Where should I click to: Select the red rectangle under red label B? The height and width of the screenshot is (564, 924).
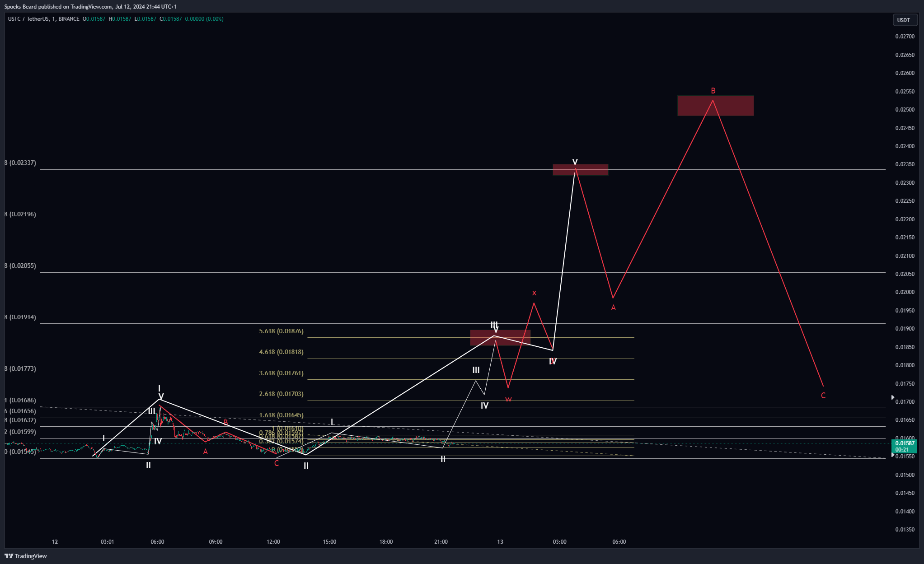click(x=715, y=106)
